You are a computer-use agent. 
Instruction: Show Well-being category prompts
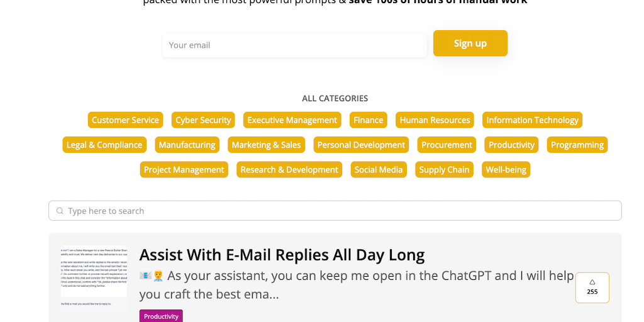(506, 170)
